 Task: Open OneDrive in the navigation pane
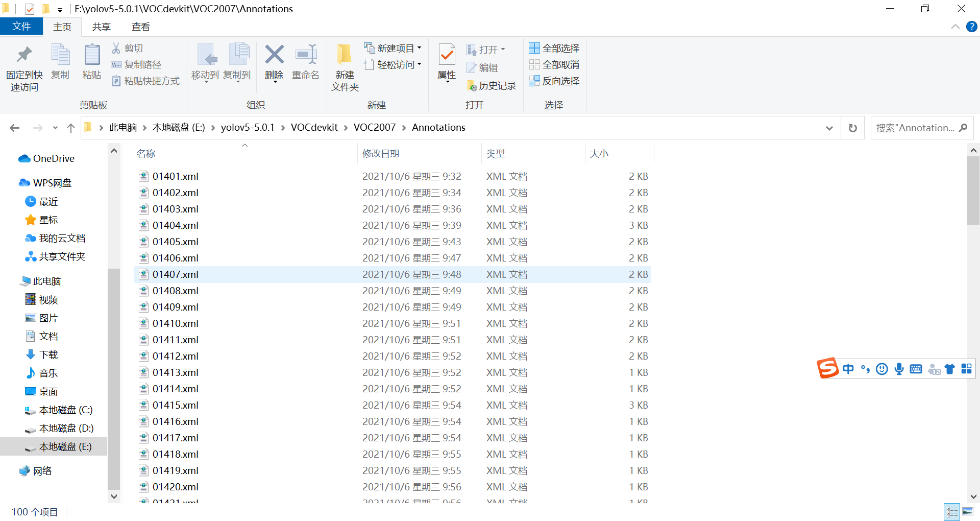pos(46,158)
